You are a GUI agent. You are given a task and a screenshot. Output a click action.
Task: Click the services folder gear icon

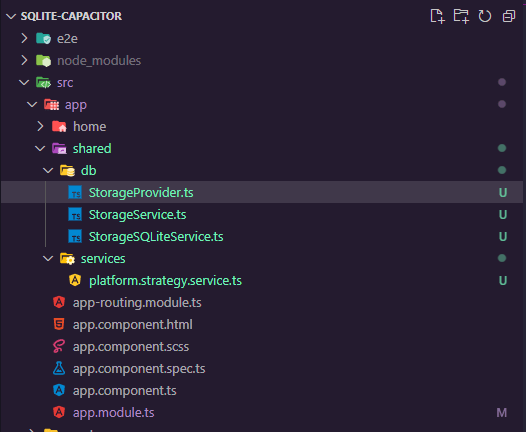(x=67, y=258)
